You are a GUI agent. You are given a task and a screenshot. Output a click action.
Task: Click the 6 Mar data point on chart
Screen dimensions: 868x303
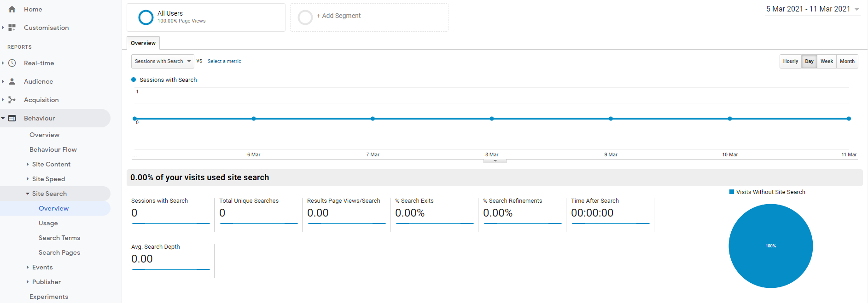click(x=254, y=119)
